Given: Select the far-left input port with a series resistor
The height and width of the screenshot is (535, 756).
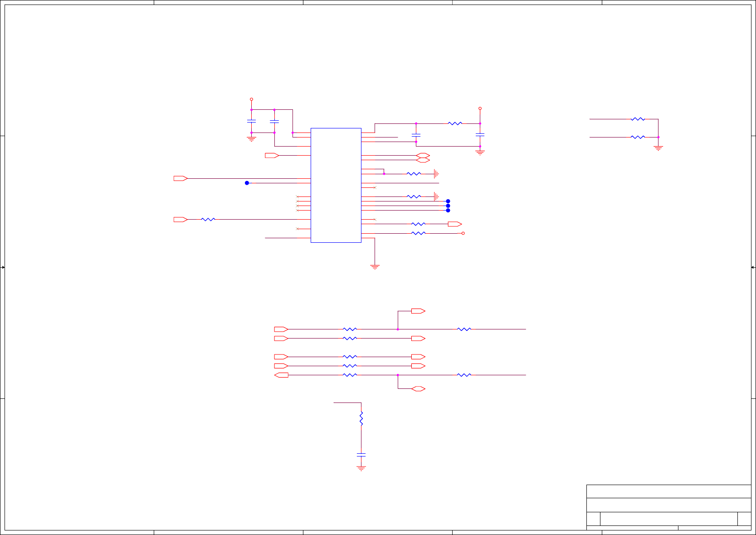Looking at the screenshot, I should (x=180, y=220).
